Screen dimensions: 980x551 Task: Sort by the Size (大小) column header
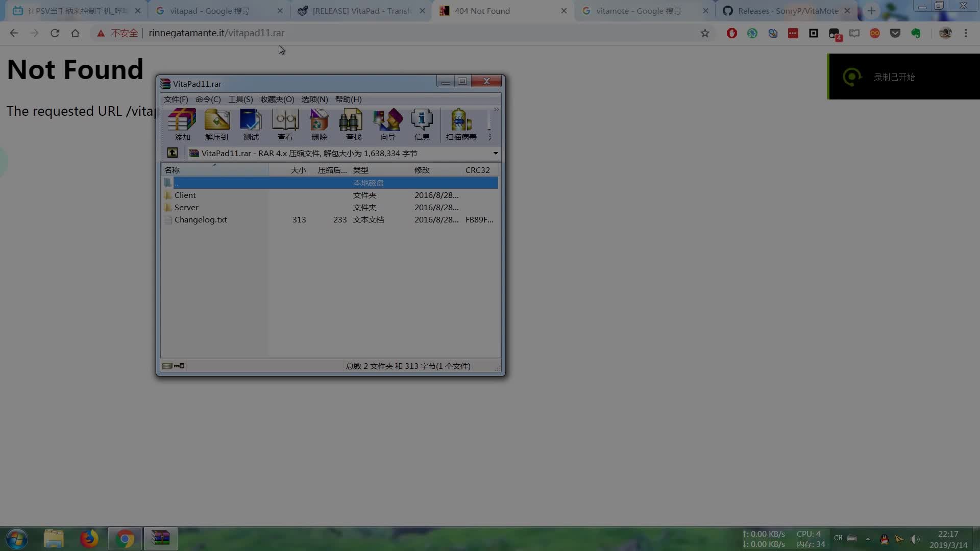289,170
